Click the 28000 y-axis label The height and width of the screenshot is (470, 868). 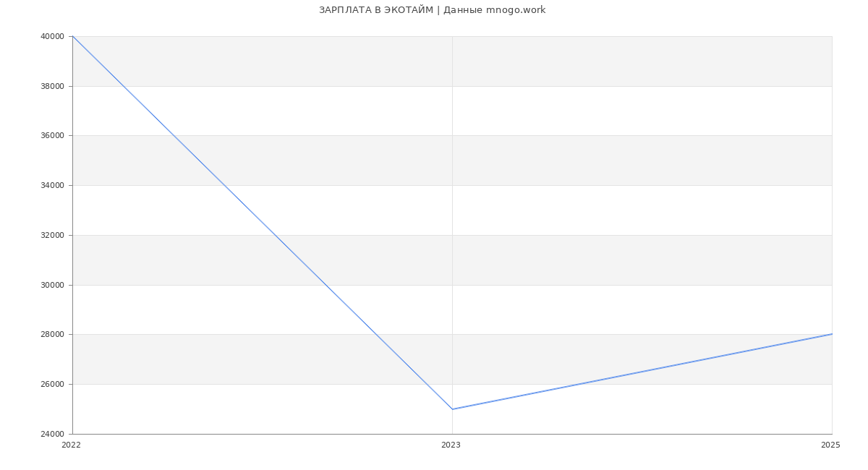tap(53, 335)
